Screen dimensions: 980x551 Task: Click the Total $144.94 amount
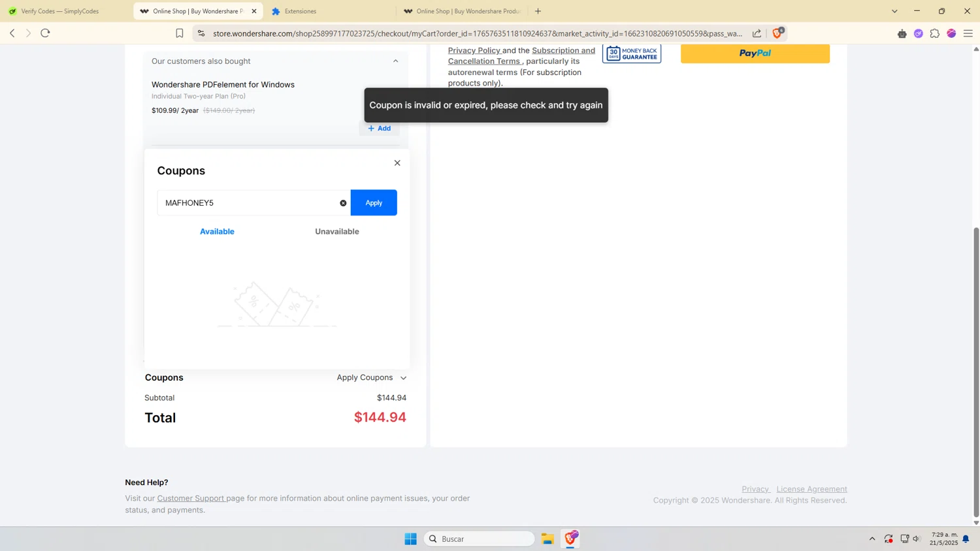click(x=380, y=417)
